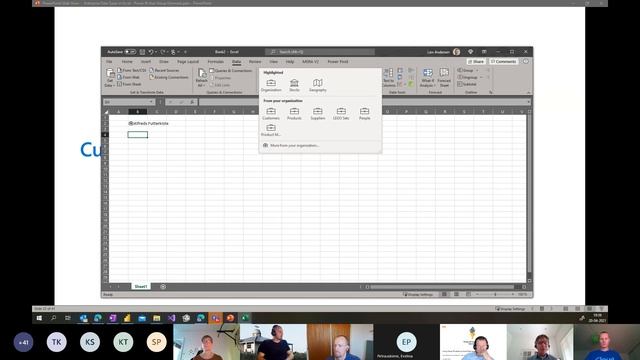This screenshot has height=360, width=640.
Task: Open Recent Sources
Action: [164, 70]
